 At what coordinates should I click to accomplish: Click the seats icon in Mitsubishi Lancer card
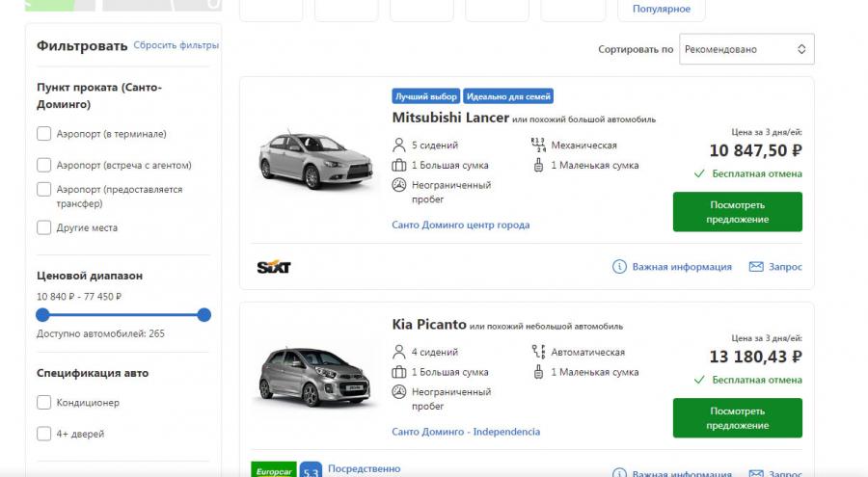[398, 145]
